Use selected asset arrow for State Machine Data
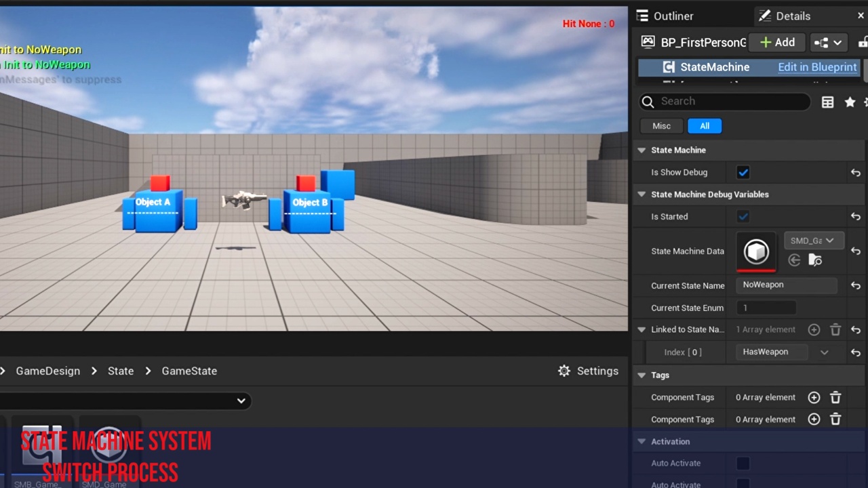This screenshot has height=488, width=868. coord(794,260)
